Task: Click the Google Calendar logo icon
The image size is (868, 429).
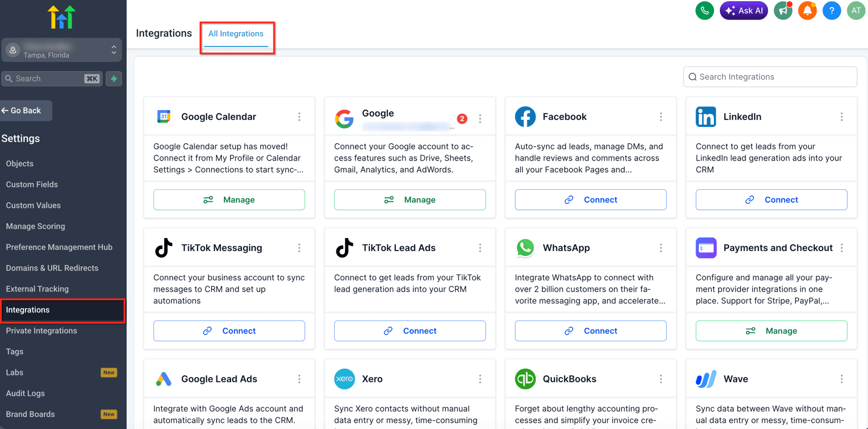Action: [x=164, y=117]
